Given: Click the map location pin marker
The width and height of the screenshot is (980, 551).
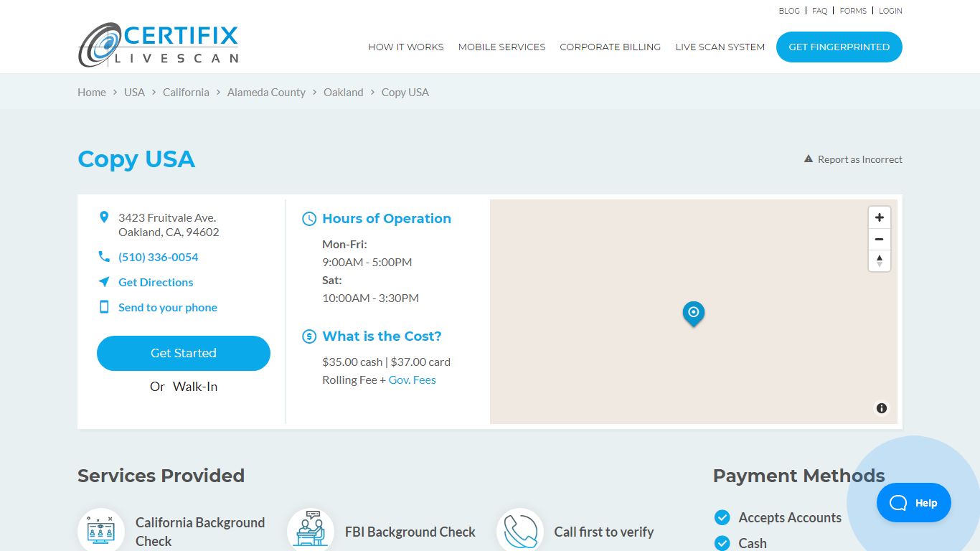Looking at the screenshot, I should click(693, 314).
